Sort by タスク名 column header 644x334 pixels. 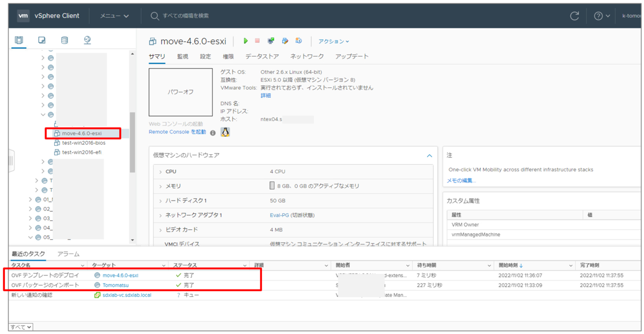pyautogui.click(x=21, y=265)
